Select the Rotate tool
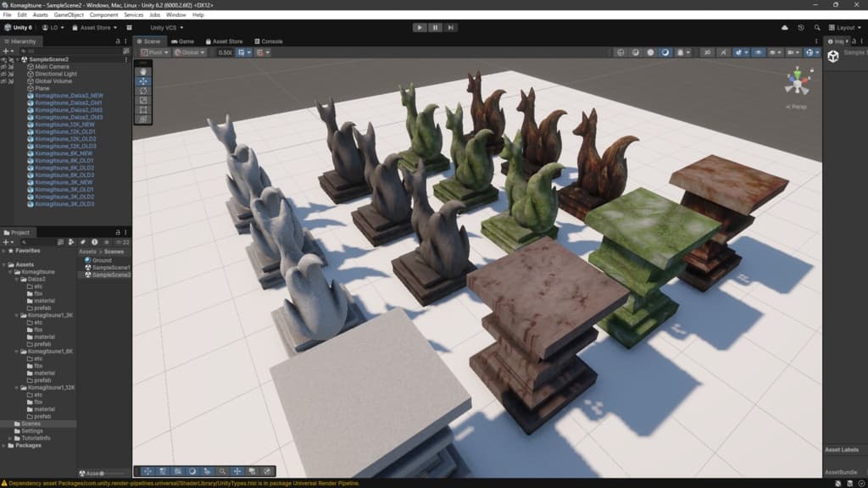The width and height of the screenshot is (868, 488). point(143,91)
